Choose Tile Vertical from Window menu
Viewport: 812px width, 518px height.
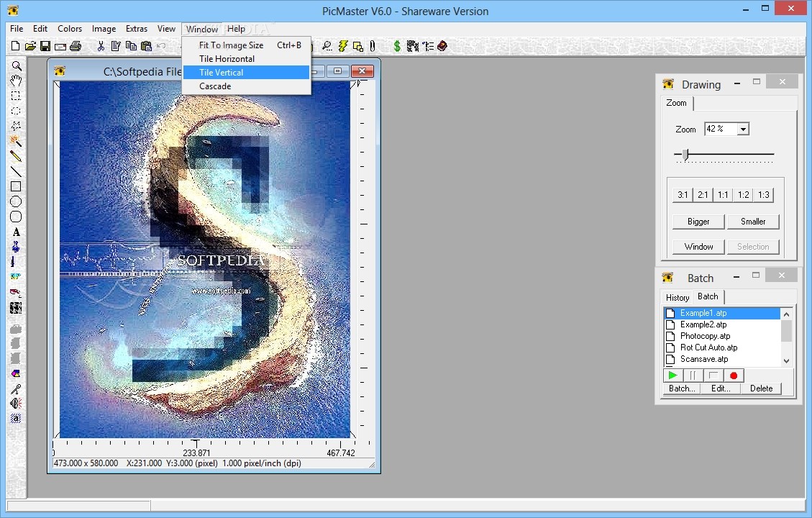click(x=246, y=73)
